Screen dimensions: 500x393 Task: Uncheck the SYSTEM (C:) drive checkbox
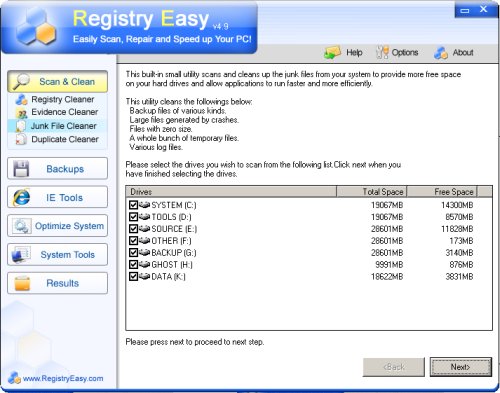tap(133, 205)
